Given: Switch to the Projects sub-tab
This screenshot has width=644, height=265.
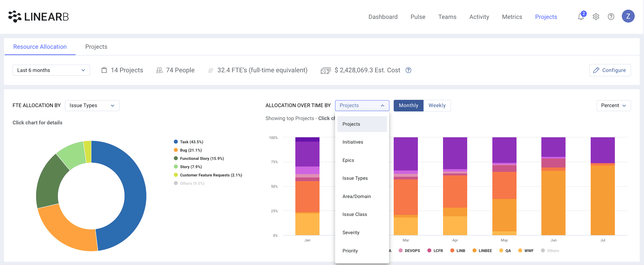Looking at the screenshot, I should click(96, 47).
